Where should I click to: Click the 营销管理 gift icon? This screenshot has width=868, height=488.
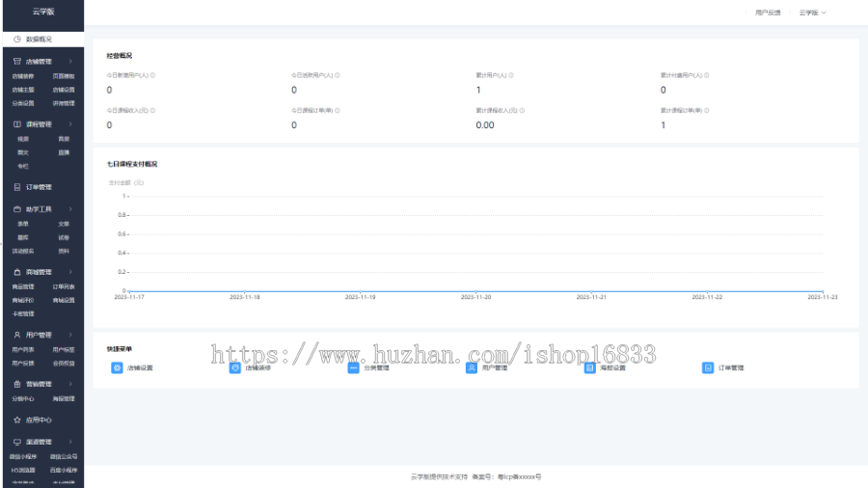point(17,384)
